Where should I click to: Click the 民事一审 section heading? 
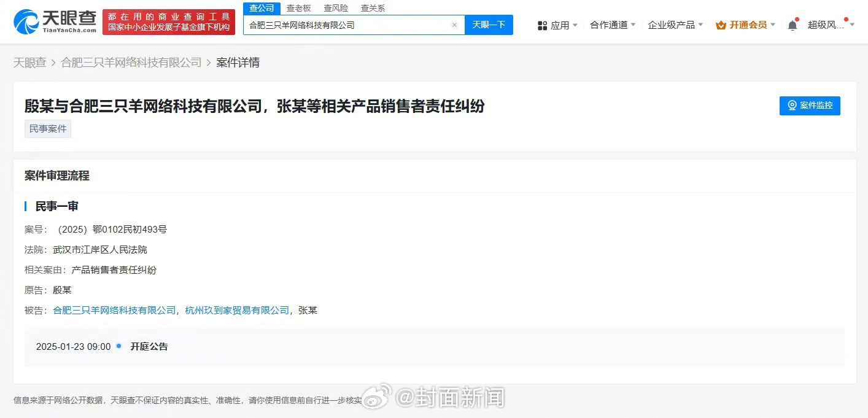57,207
